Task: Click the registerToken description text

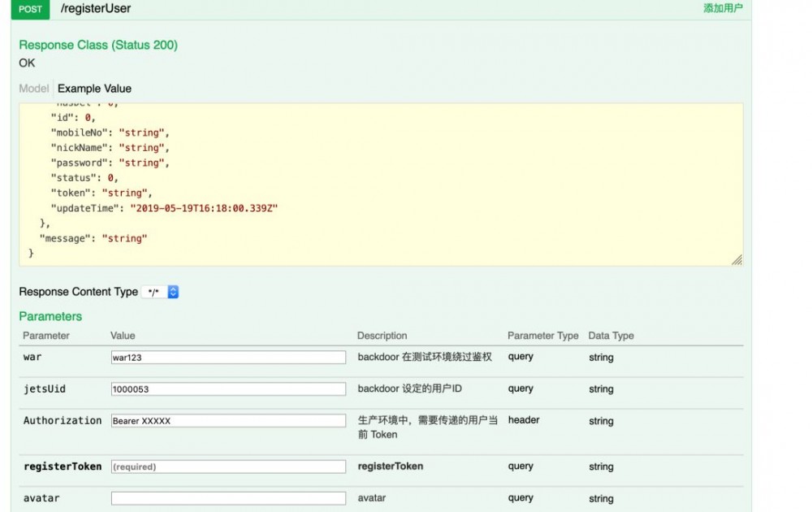Action: 391,466
